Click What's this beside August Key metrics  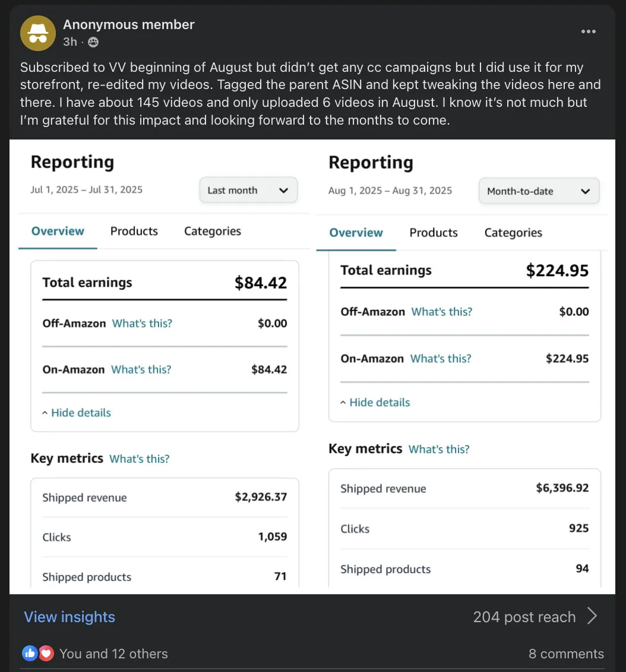pyautogui.click(x=439, y=449)
